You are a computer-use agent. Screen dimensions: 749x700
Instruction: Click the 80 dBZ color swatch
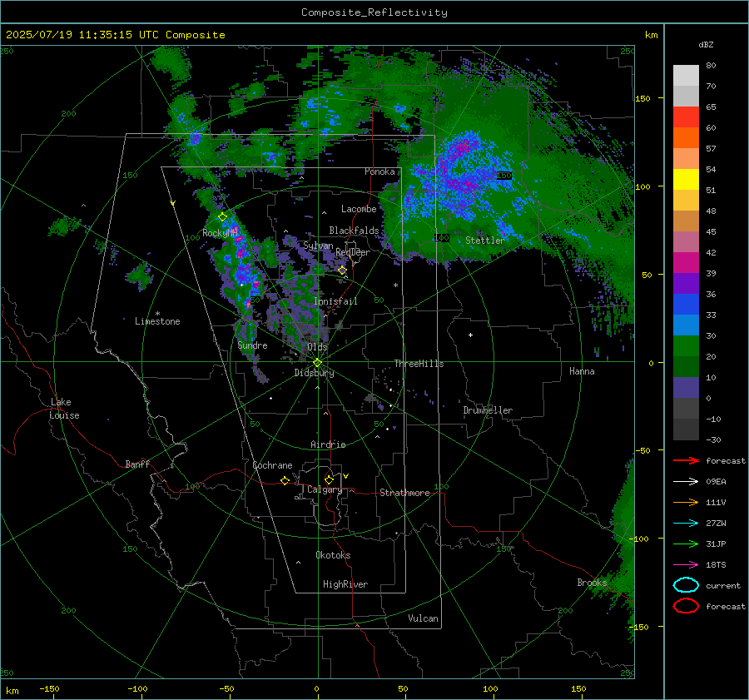click(x=686, y=75)
